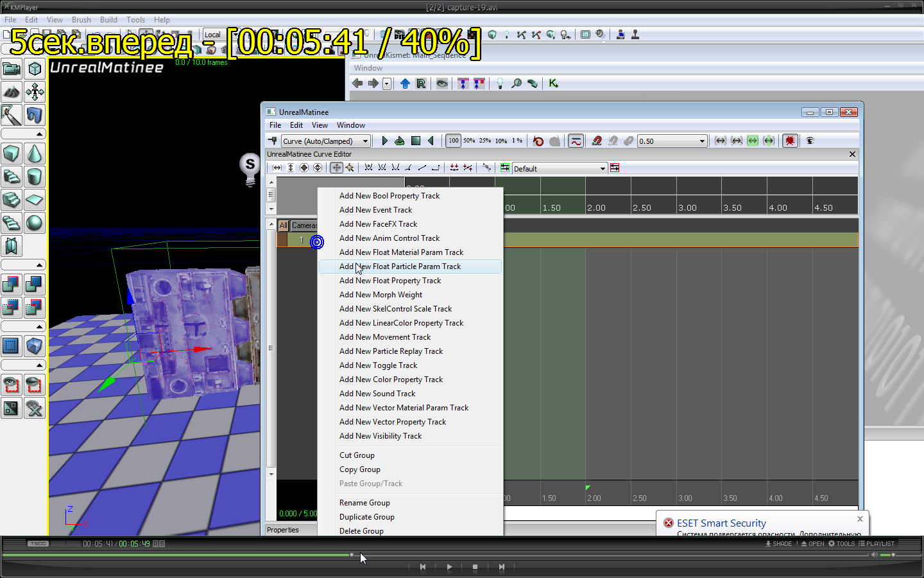Image resolution: width=924 pixels, height=578 pixels.
Task: Toggle the Show Hidden eye icon in Kismet
Action: (442, 83)
